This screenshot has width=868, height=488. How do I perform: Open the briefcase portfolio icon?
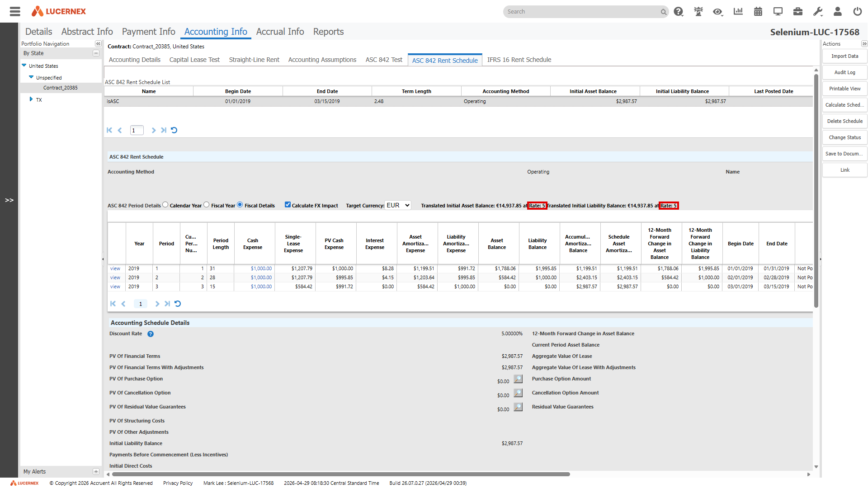(x=798, y=12)
